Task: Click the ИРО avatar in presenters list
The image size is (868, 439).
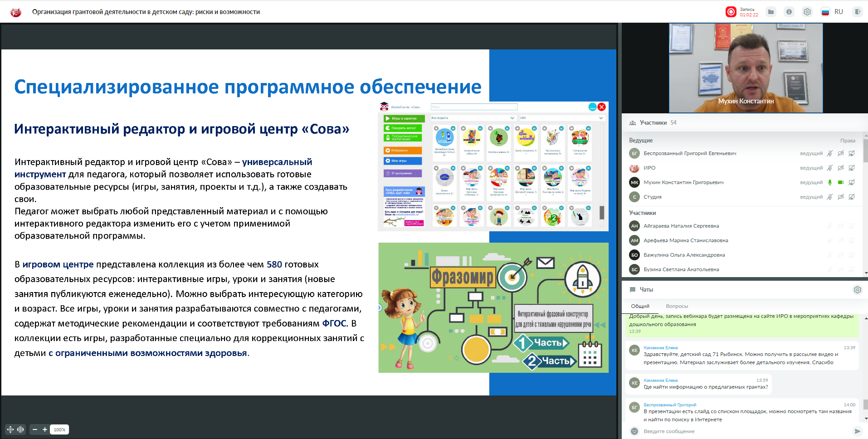Action: [634, 168]
